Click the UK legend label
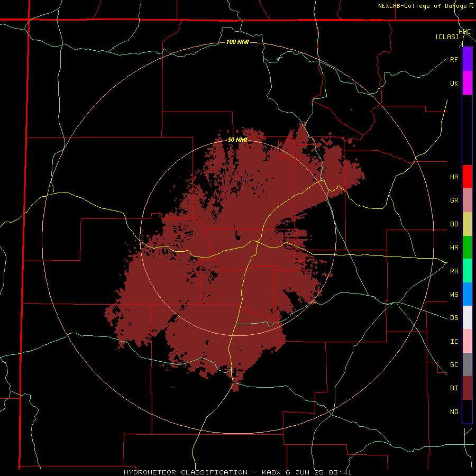The image size is (476, 476). (454, 83)
